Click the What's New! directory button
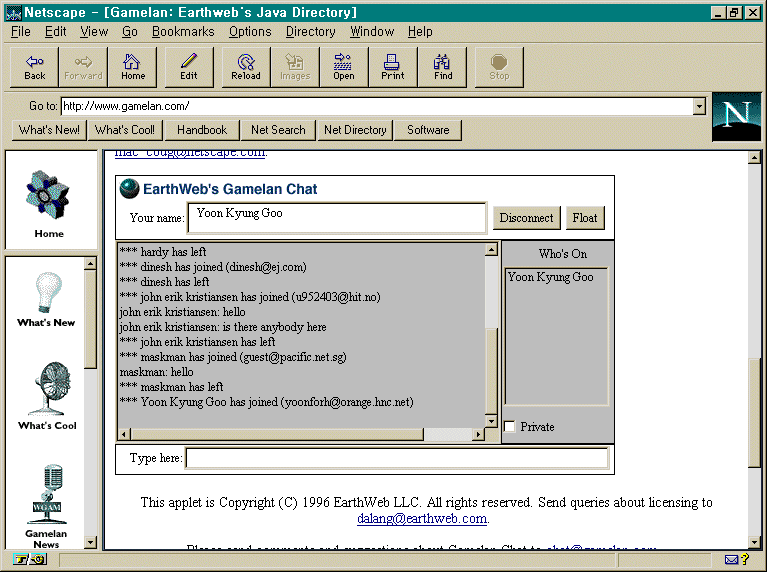 pyautogui.click(x=49, y=130)
